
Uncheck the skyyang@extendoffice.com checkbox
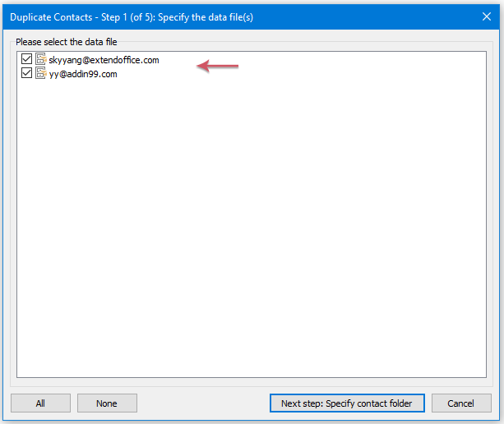(x=27, y=59)
